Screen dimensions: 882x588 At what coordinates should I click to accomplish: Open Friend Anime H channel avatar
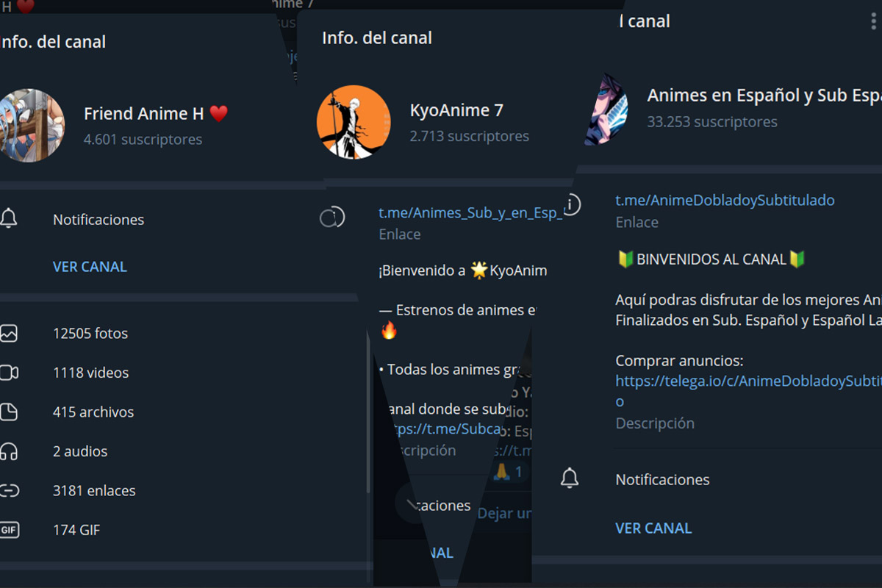pos(31,126)
